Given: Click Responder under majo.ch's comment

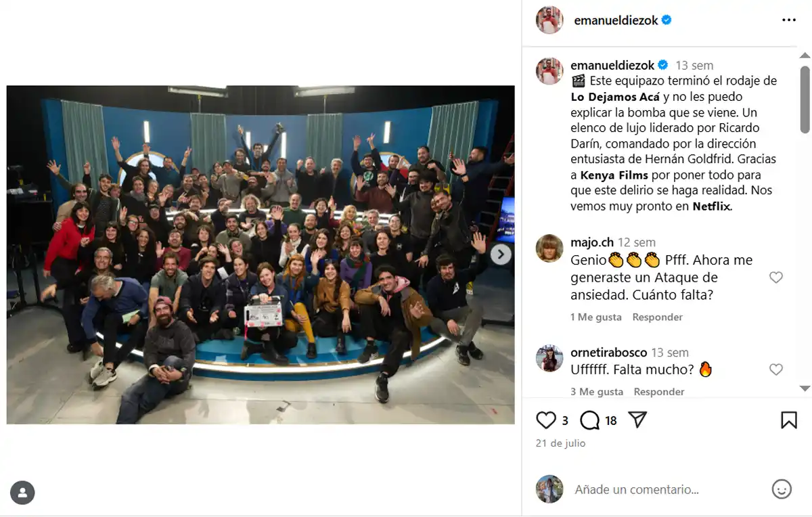Looking at the screenshot, I should tap(657, 317).
